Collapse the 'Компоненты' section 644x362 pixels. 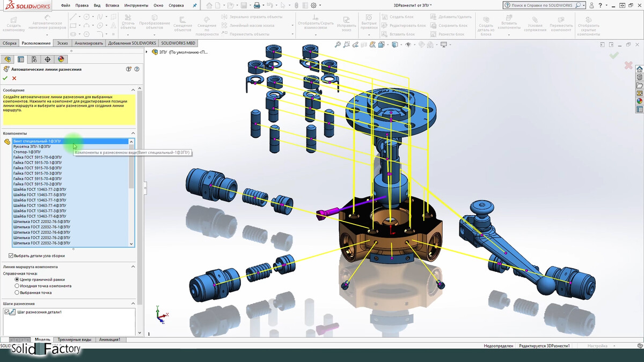pos(133,133)
